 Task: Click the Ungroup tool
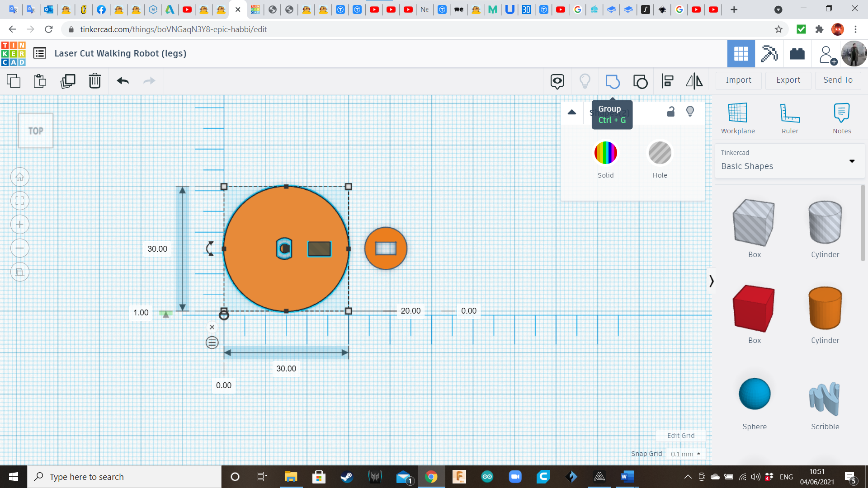[640, 82]
